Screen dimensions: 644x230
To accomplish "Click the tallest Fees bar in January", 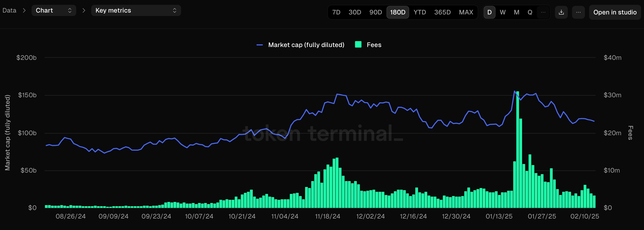I will (x=517, y=150).
